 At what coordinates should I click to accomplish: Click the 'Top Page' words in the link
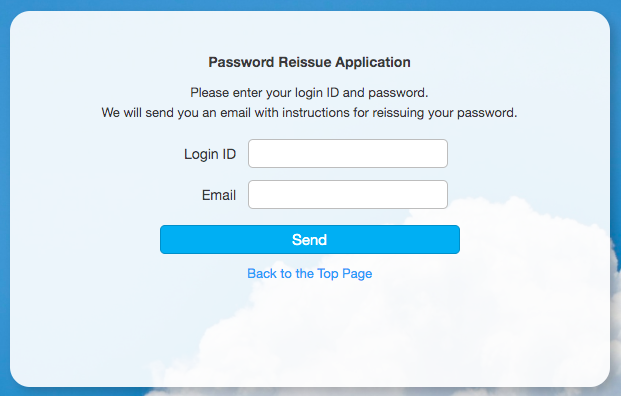coord(345,274)
